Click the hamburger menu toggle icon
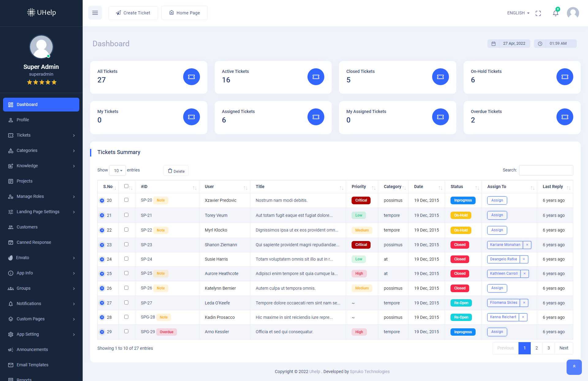588x381 pixels. point(95,13)
